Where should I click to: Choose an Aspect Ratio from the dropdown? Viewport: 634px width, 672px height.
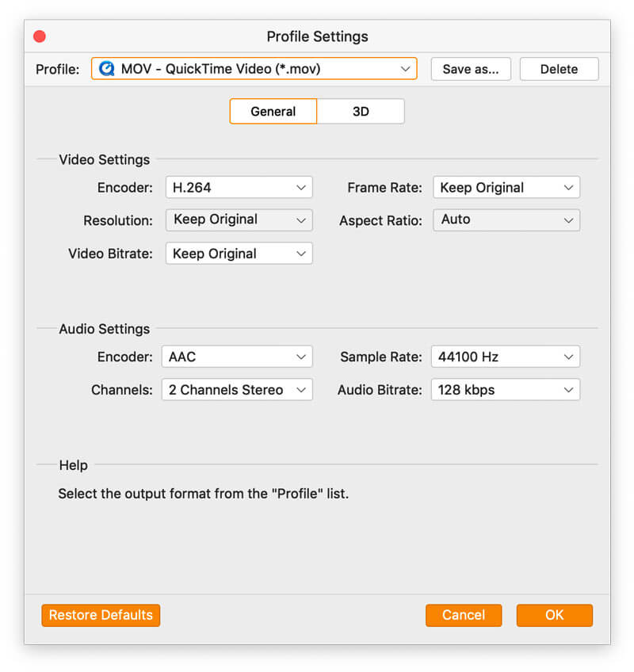pos(506,220)
